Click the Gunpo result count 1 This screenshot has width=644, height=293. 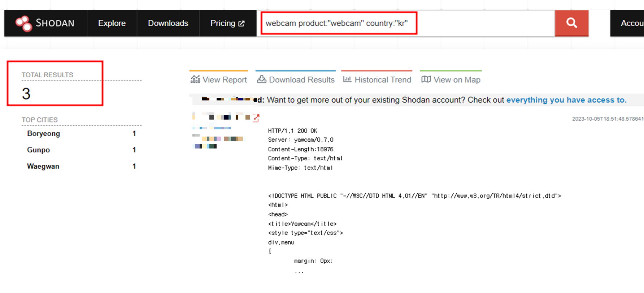pyautogui.click(x=134, y=150)
